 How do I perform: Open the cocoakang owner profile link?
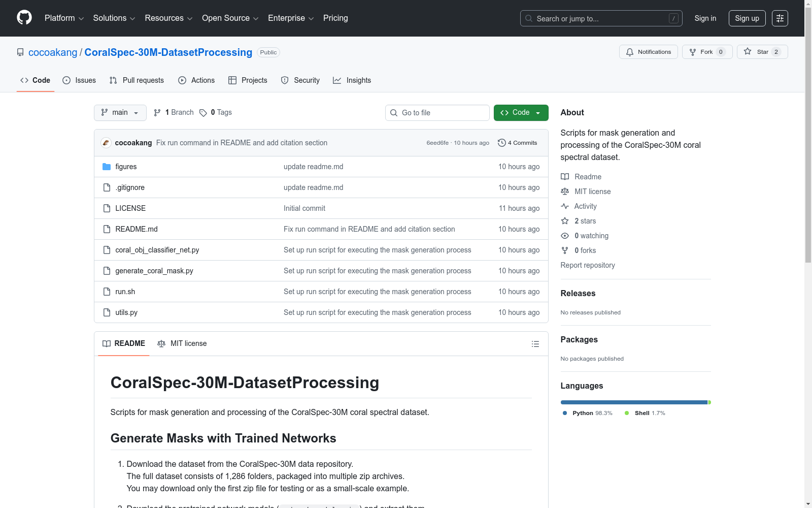tap(53, 52)
